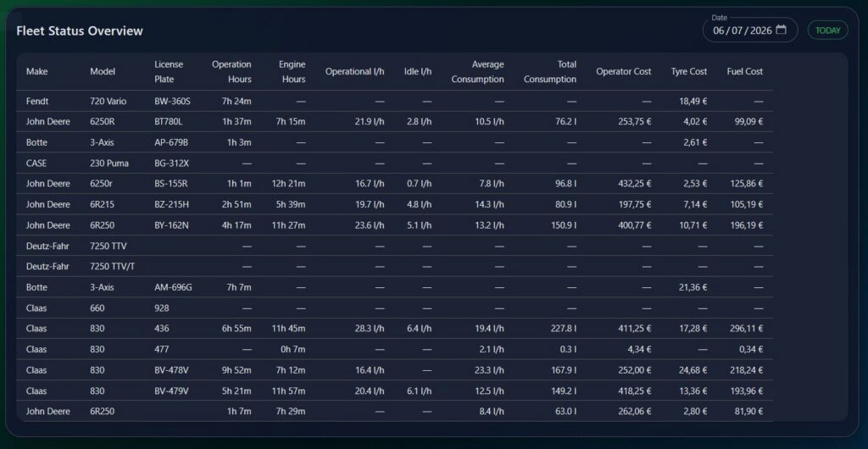The height and width of the screenshot is (449, 868).
Task: Click tyre cost 18,49 €
Action: (x=693, y=101)
